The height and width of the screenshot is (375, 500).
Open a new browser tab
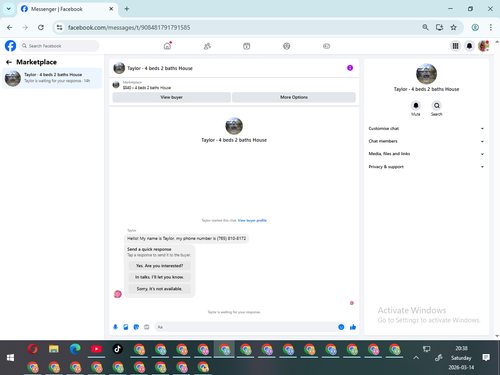[127, 9]
